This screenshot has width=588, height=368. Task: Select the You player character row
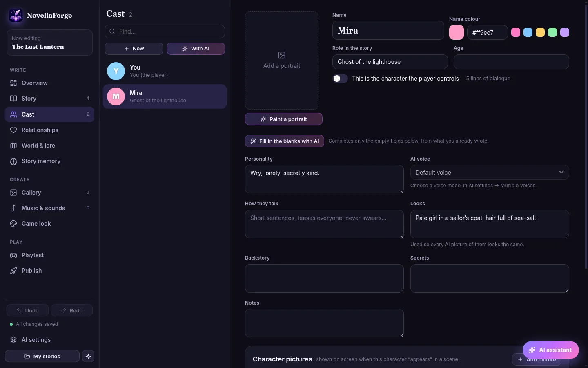165,71
